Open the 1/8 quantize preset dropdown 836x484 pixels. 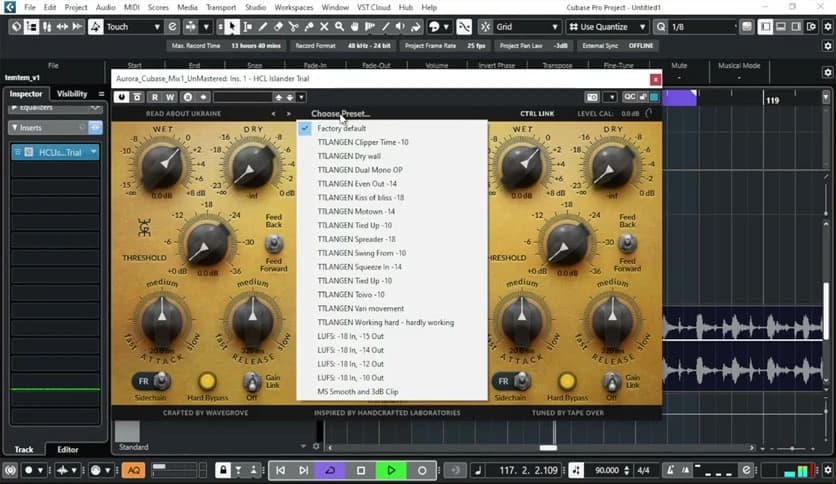[703, 27]
